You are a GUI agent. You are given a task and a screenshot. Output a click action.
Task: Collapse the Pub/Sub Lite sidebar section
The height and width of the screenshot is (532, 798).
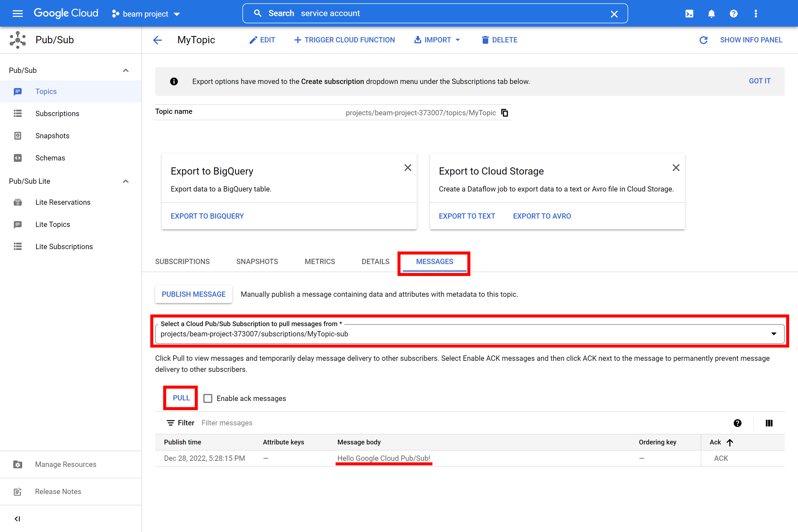(126, 181)
